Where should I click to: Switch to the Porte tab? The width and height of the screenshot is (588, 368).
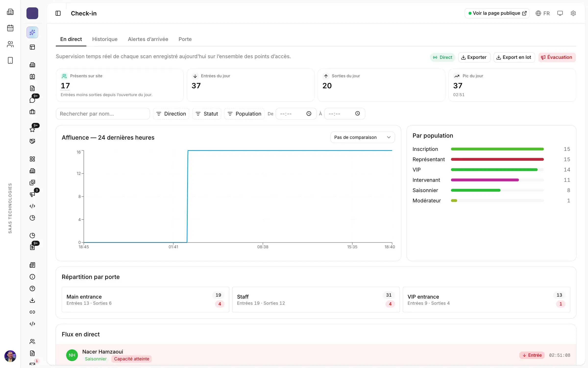[x=185, y=39]
